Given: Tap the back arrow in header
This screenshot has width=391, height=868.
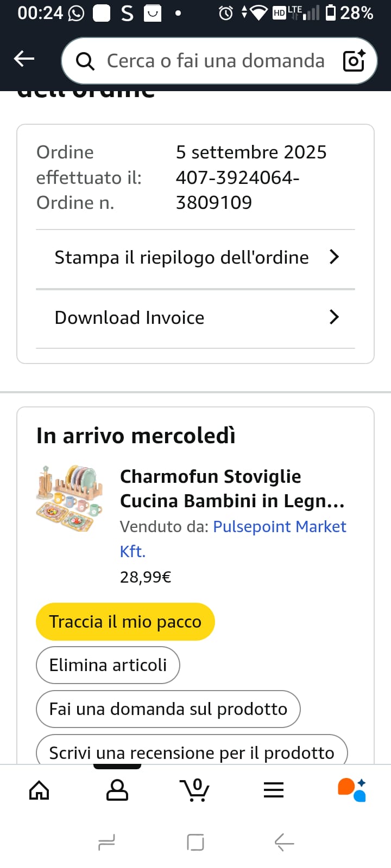Looking at the screenshot, I should (24, 59).
